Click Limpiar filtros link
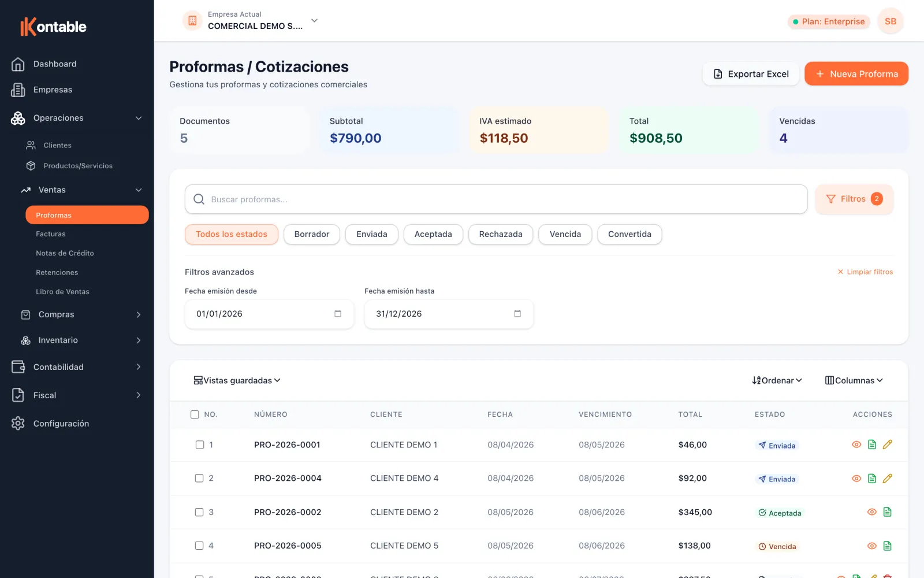924x578 pixels. click(865, 272)
